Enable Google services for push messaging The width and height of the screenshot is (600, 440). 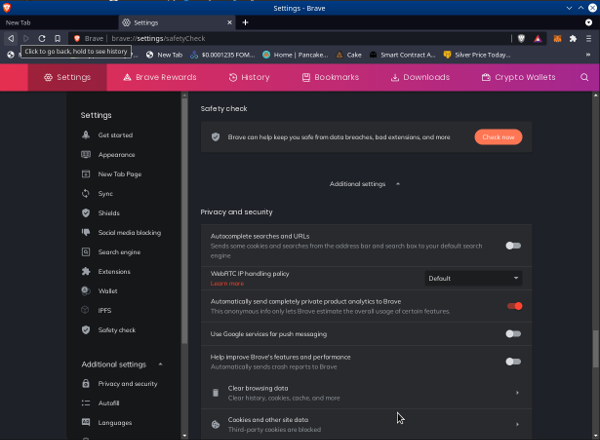click(513, 334)
